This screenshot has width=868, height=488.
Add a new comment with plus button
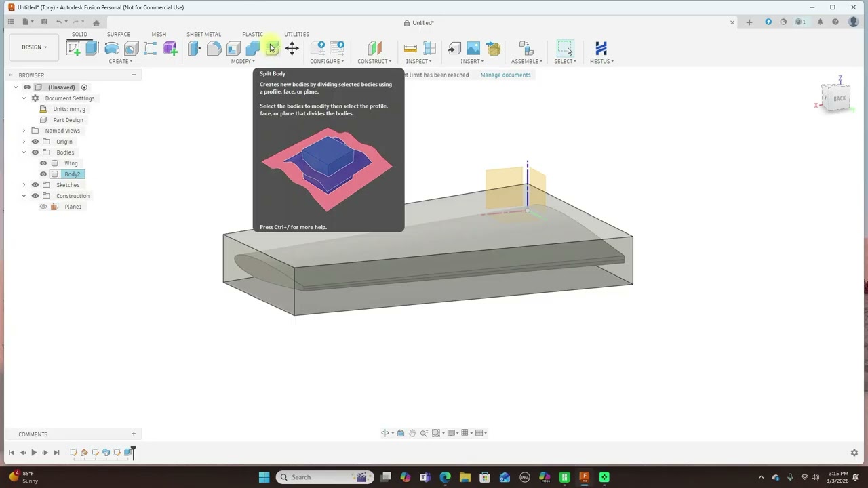coord(134,434)
